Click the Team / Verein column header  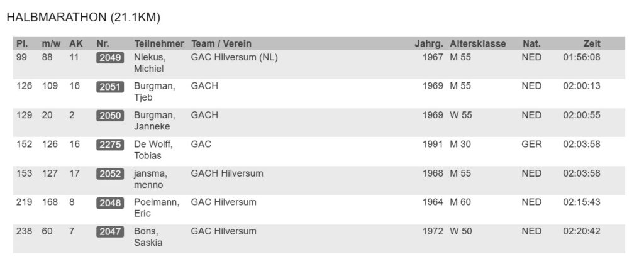click(221, 44)
